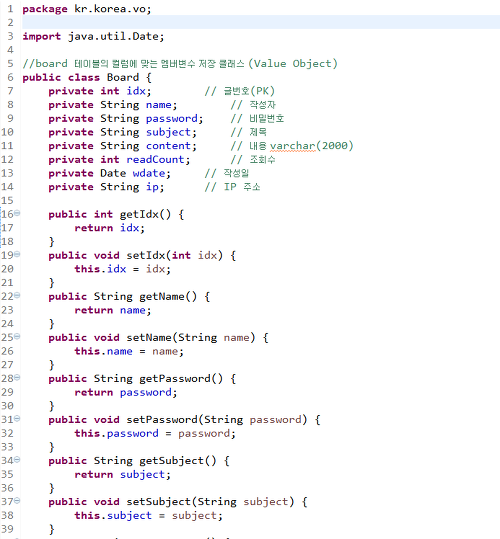Image resolution: width=500 pixels, height=539 pixels.
Task: Collapse the getSubject method fold marker
Action: pyautogui.click(x=17, y=460)
